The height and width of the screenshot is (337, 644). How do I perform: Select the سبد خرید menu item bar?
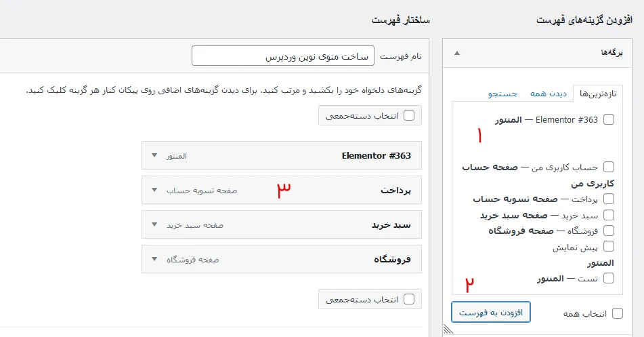pyautogui.click(x=282, y=224)
